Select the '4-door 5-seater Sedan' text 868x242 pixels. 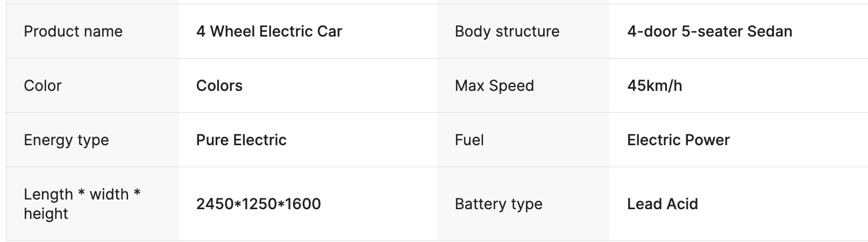click(709, 32)
